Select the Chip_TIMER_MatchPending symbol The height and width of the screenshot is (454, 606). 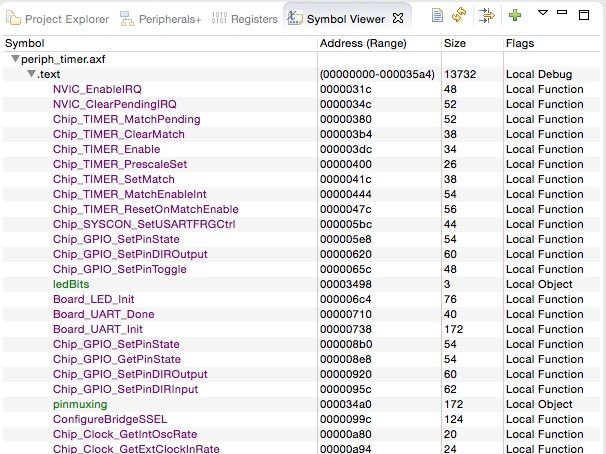pos(127,119)
